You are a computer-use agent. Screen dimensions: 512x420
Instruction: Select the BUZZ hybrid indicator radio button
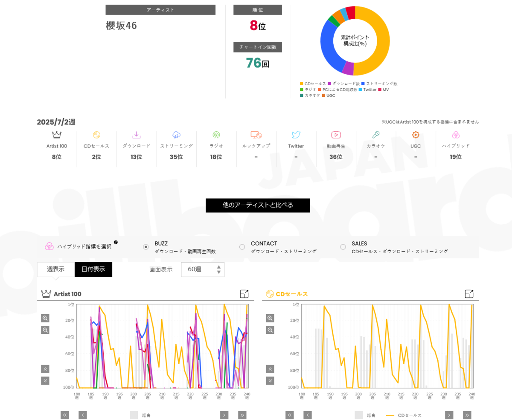click(146, 247)
